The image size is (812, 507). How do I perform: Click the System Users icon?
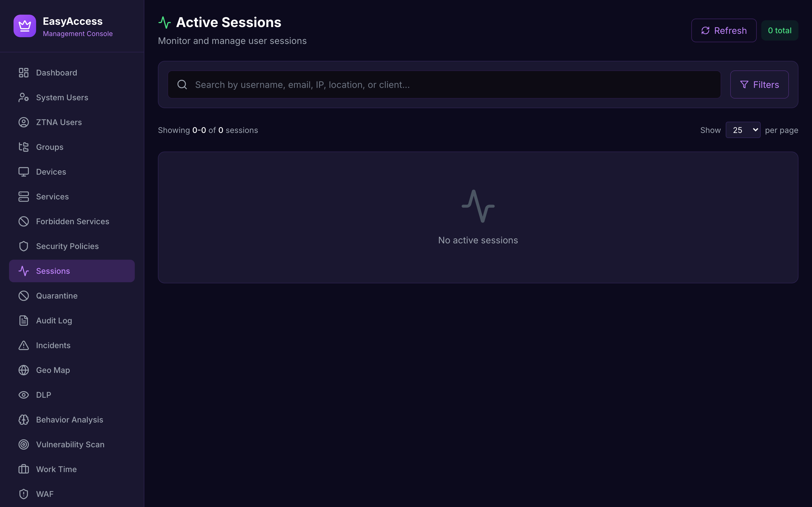pyautogui.click(x=23, y=97)
